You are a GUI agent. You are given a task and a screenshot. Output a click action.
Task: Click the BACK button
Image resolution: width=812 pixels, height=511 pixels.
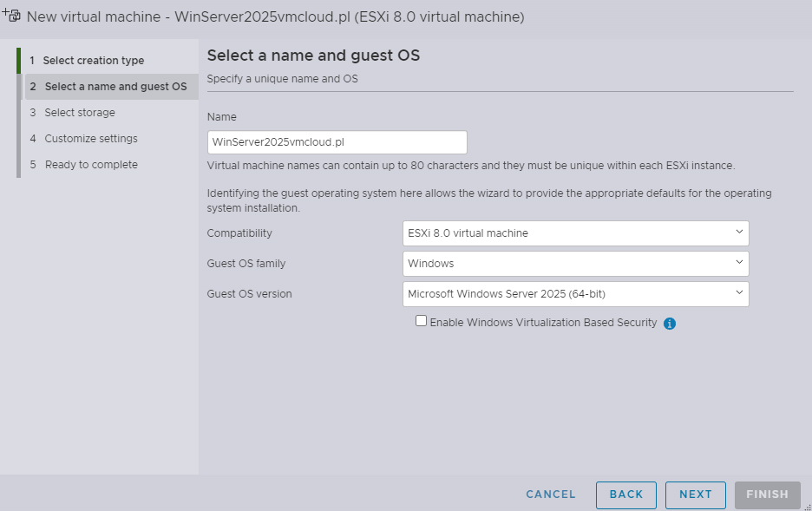coord(625,495)
